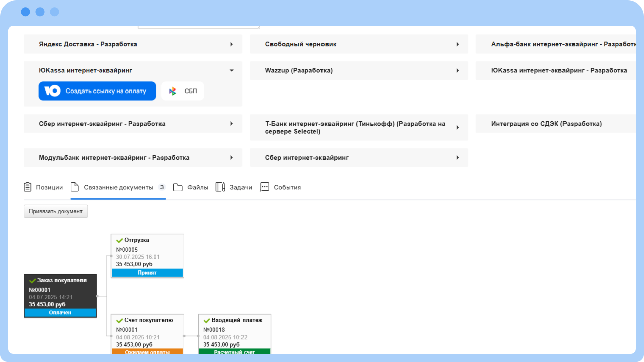The width and height of the screenshot is (644, 362).
Task: Expand the Сбер интернет-эквайринг arrow beside Модульбанк
Action: pos(458,158)
